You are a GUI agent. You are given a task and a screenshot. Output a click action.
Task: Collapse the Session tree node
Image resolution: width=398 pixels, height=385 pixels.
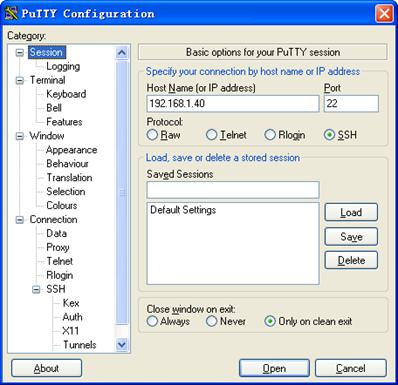pos(20,53)
